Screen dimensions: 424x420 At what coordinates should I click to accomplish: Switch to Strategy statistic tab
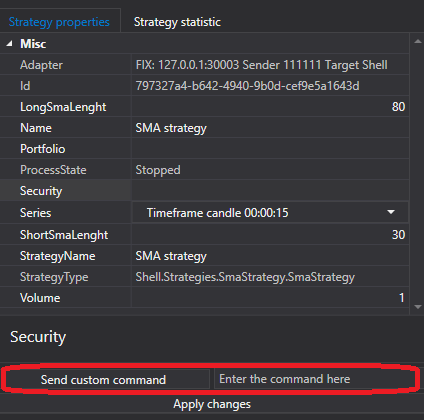(177, 22)
